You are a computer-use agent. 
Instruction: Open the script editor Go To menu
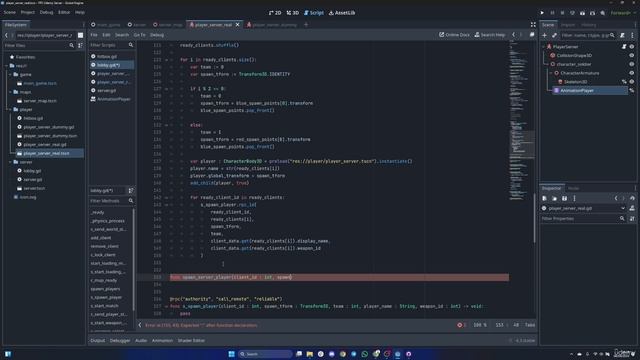pos(139,35)
